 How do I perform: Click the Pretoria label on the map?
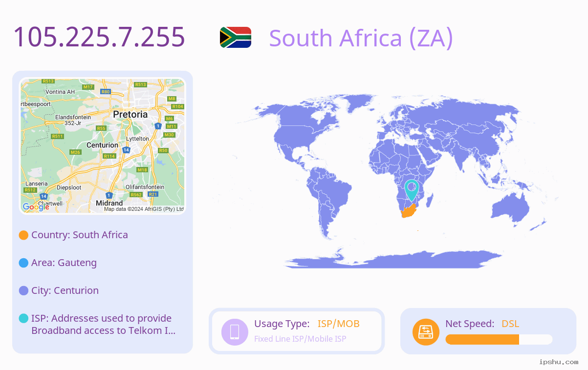pyautogui.click(x=130, y=115)
